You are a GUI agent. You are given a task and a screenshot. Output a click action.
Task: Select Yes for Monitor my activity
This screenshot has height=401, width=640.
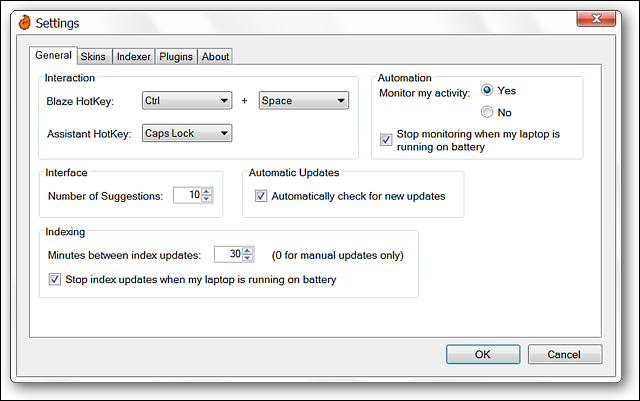tap(487, 90)
